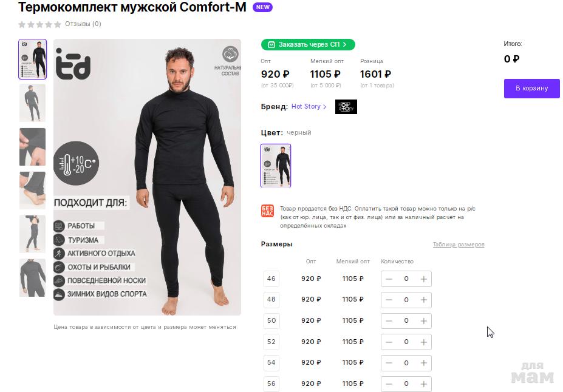View the foot close-up thumbnail

[32, 190]
